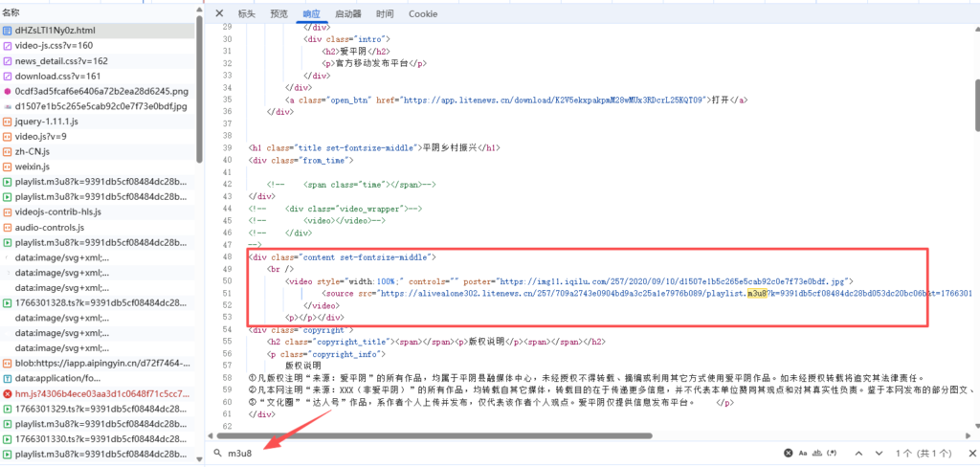Toggle whole word match search option
The width and height of the screenshot is (980, 467).
pos(816,453)
